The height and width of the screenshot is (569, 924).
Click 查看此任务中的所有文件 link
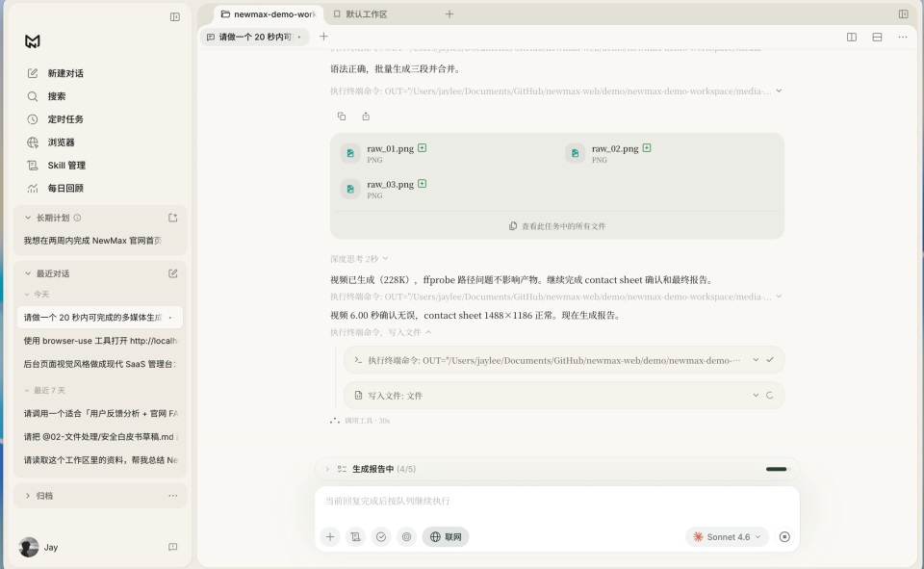557,226
